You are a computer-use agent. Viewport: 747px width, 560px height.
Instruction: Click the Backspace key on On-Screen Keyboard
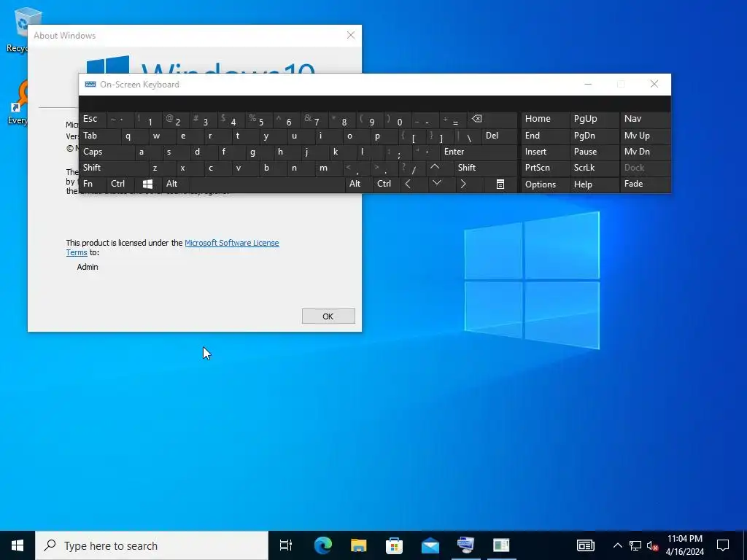pyautogui.click(x=492, y=120)
